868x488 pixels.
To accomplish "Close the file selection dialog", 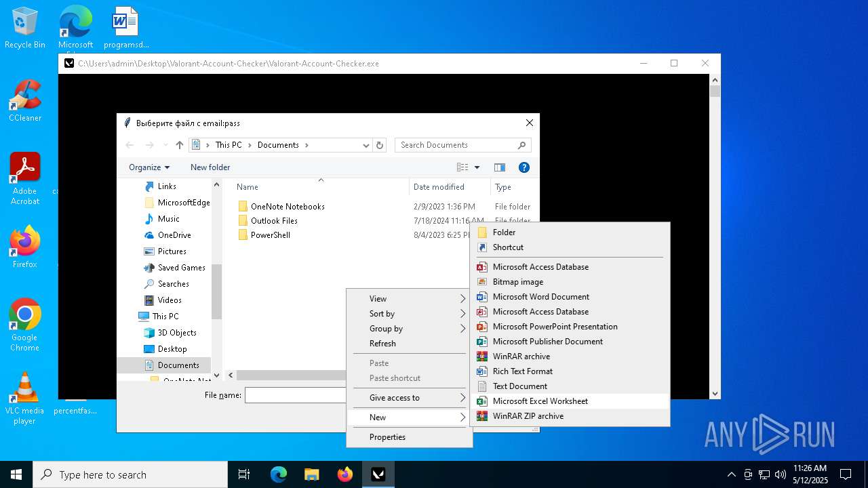I will pos(530,123).
